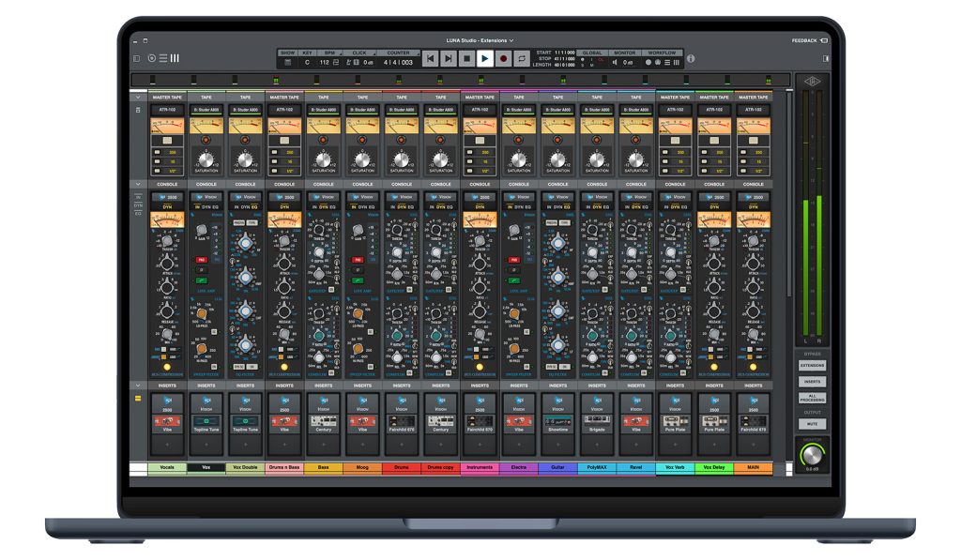Toggle the right sidebar panel icon
Screen dimensions: 961x560
pyautogui.click(x=826, y=59)
